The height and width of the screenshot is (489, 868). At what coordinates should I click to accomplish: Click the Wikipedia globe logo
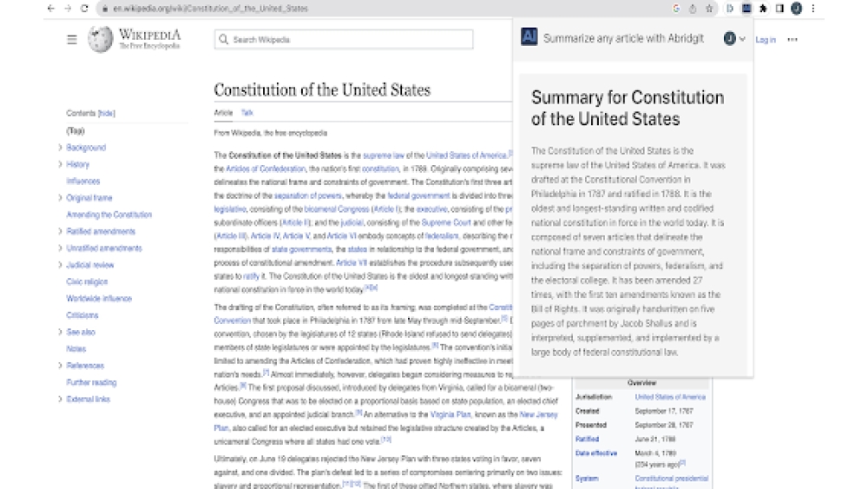tap(100, 39)
